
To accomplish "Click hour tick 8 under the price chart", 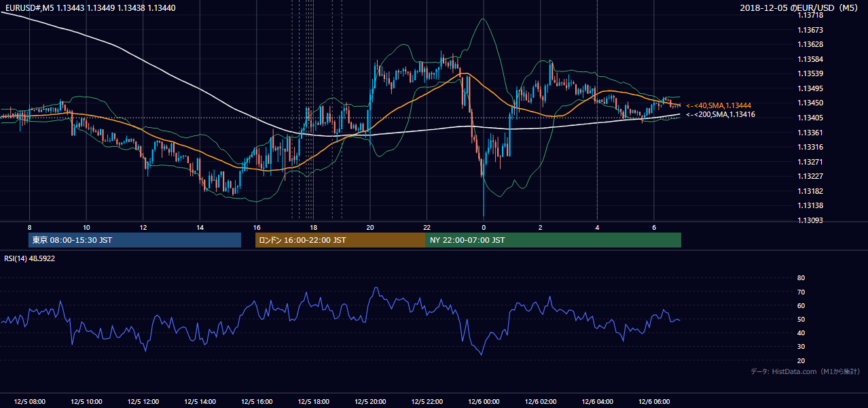I will tap(29, 227).
